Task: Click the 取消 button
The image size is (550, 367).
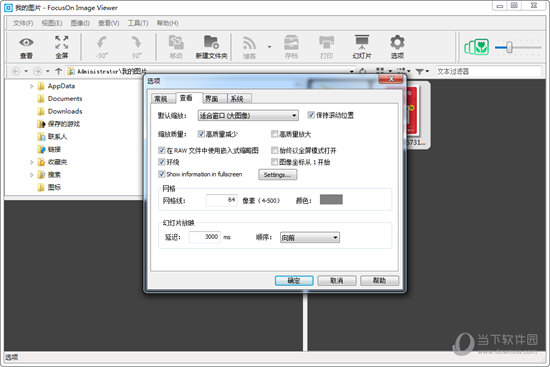Action: 337,280
